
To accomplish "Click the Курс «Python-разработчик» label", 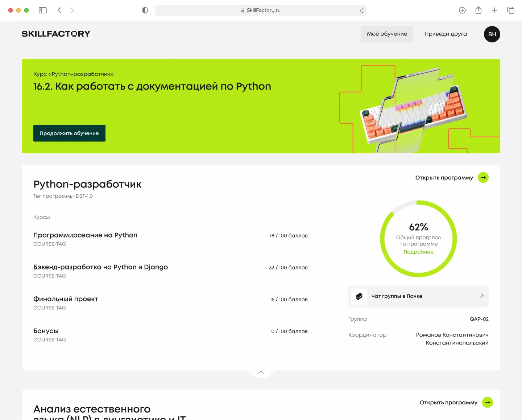I will [x=73, y=74].
